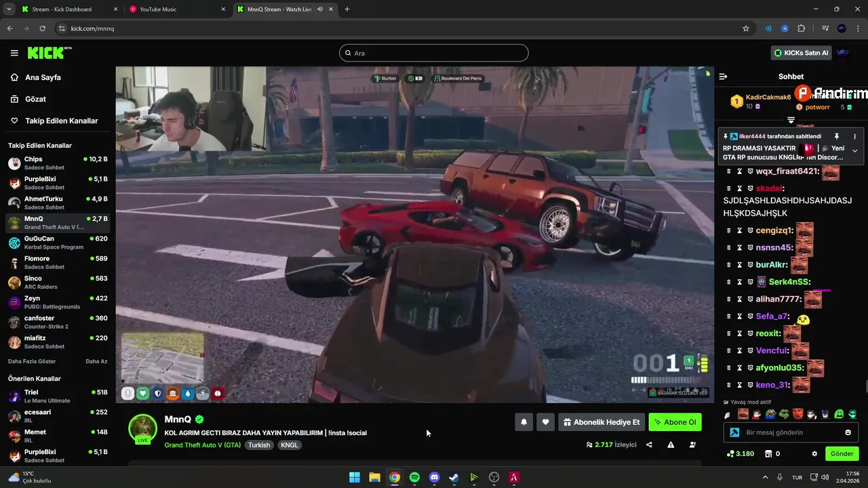Open Steam from the taskbar
The width and height of the screenshot is (868, 488).
pyautogui.click(x=454, y=477)
